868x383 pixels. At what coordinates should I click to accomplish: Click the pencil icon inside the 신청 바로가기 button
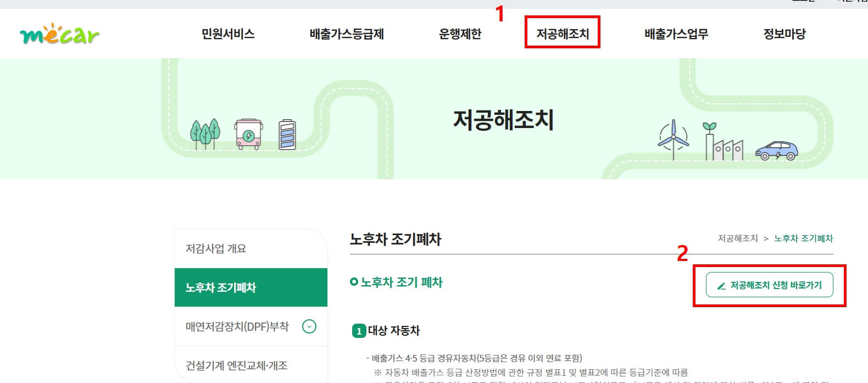coord(721,285)
